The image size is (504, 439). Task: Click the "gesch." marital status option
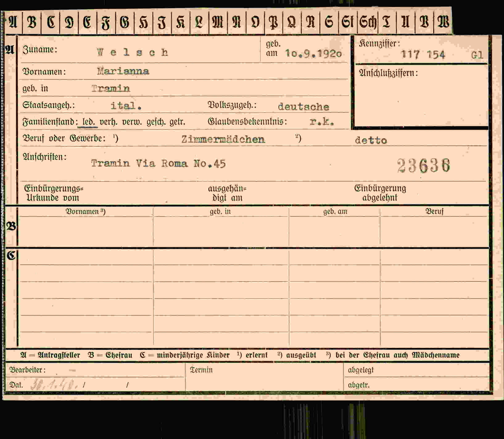point(156,122)
